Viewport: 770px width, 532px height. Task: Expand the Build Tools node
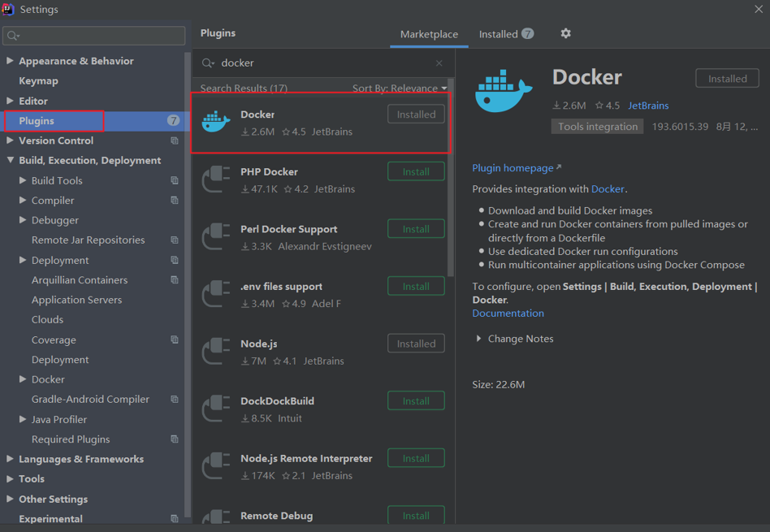pyautogui.click(x=23, y=180)
